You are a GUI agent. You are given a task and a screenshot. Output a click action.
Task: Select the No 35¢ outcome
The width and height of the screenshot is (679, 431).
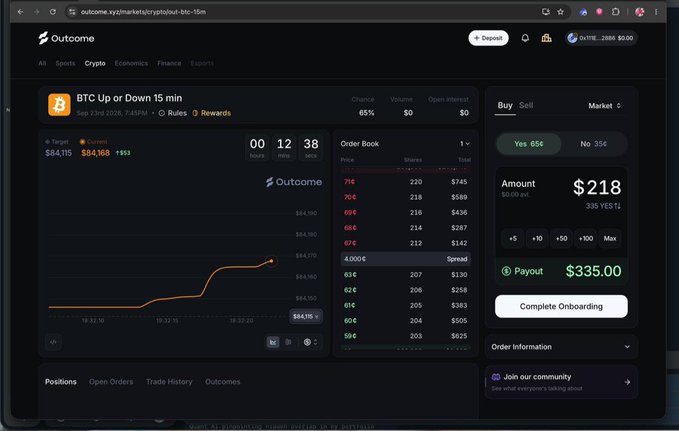tap(594, 144)
